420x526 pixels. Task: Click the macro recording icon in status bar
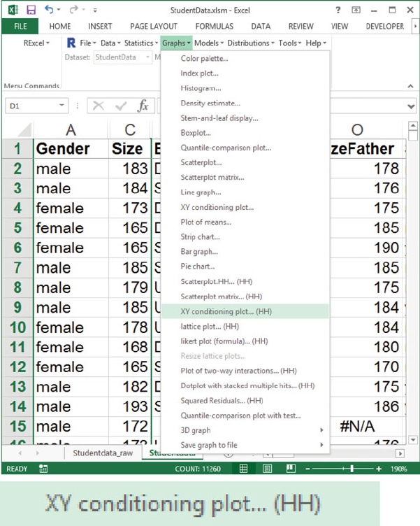pyautogui.click(x=43, y=469)
